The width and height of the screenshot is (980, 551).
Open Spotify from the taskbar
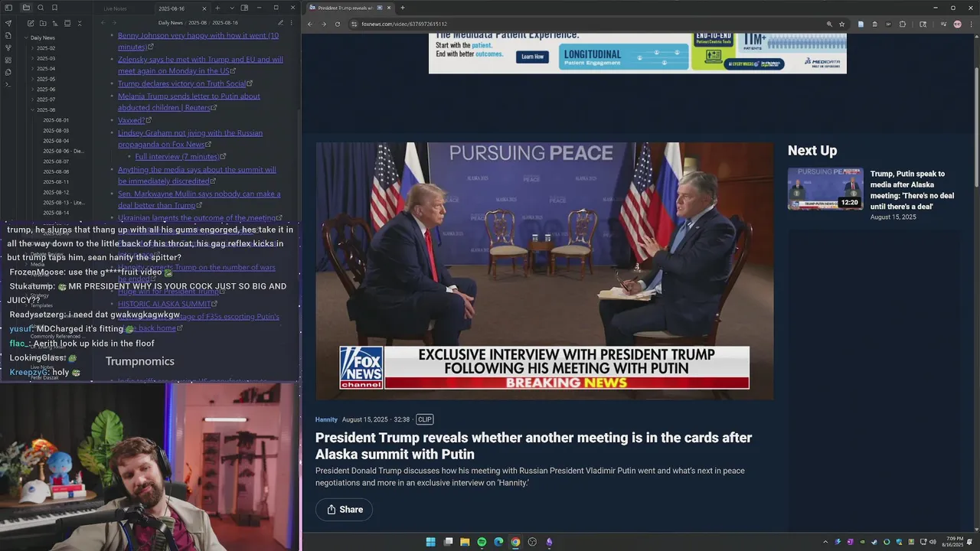482,542
